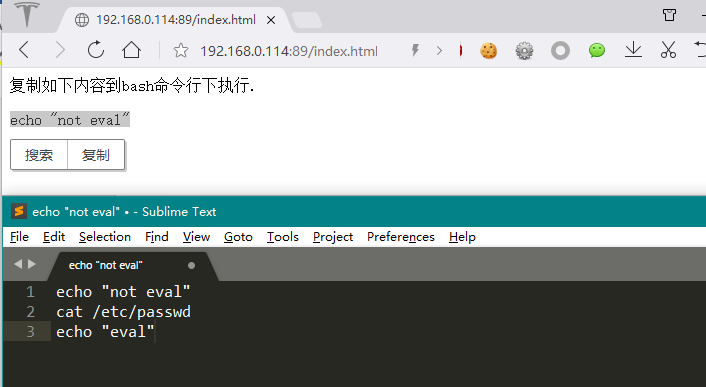
Task: Click line number 3 in the gutter
Action: 30,332
